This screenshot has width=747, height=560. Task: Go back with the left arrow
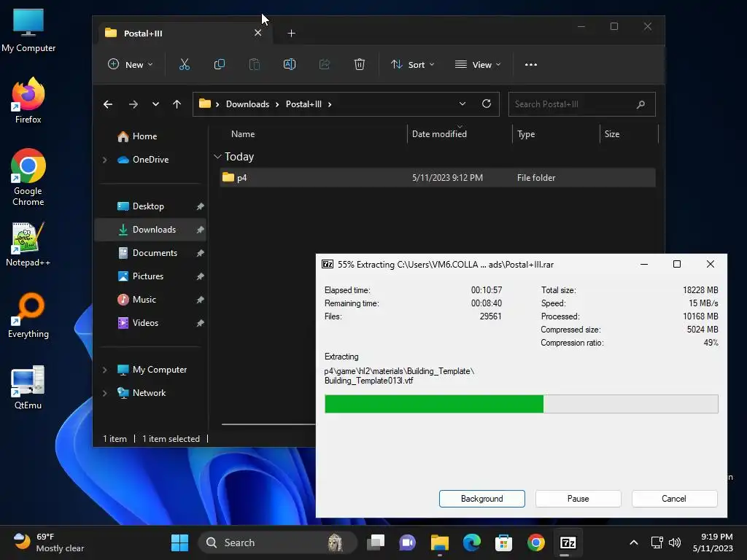tap(108, 104)
